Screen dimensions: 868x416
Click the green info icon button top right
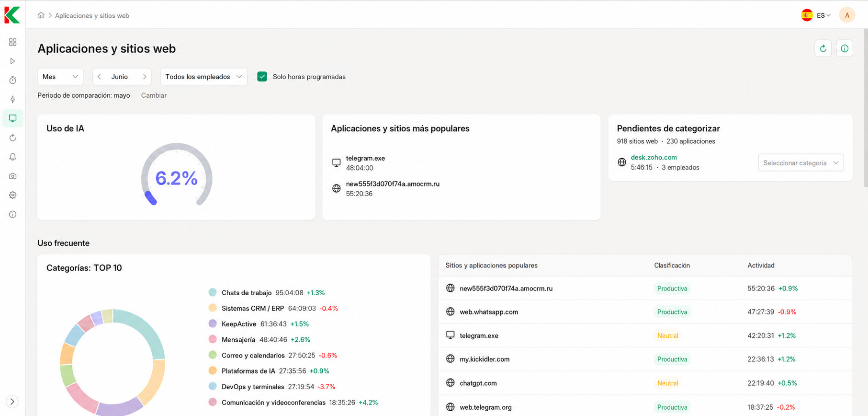pos(845,48)
